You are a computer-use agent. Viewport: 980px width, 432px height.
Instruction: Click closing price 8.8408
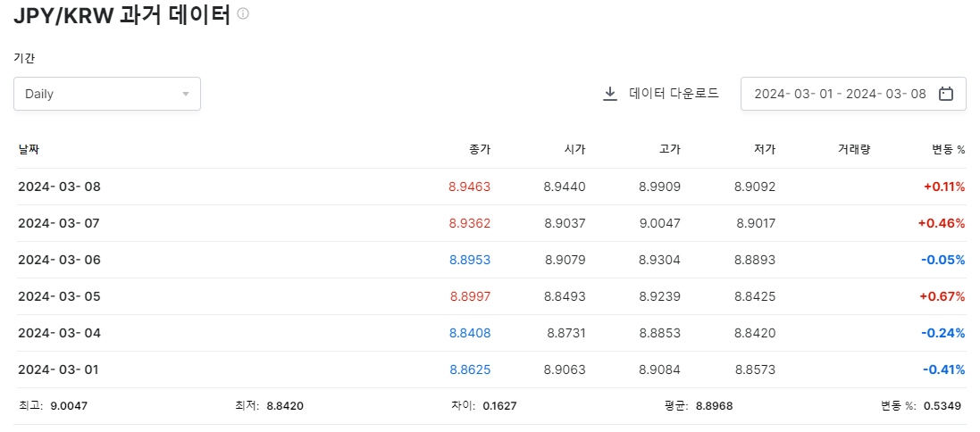coord(469,333)
